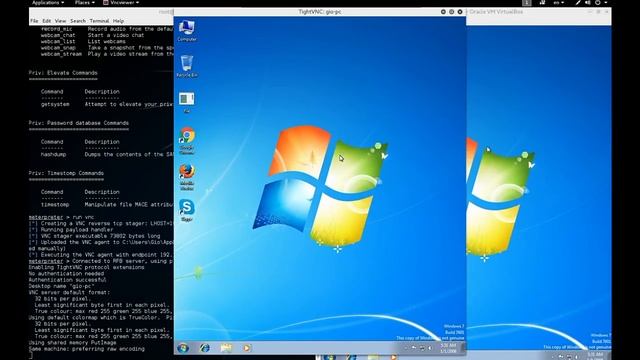Click 'Priv: Timestomp Commands' heading
The image size is (640, 360).
[x=66, y=173]
